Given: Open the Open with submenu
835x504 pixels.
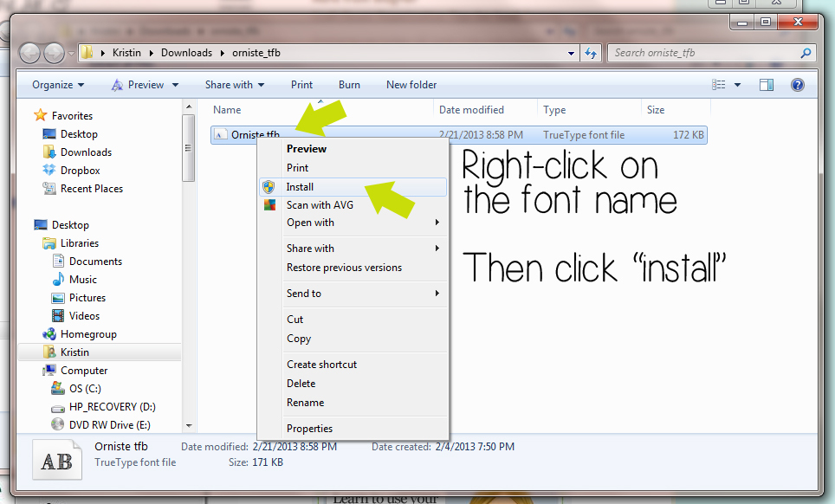Looking at the screenshot, I should coord(353,223).
